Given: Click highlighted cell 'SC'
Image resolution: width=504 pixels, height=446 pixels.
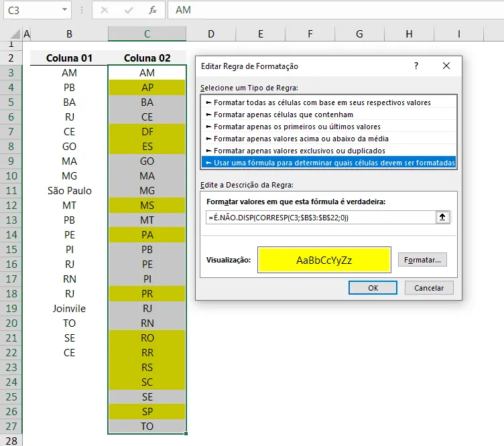Looking at the screenshot, I should pyautogui.click(x=147, y=382).
